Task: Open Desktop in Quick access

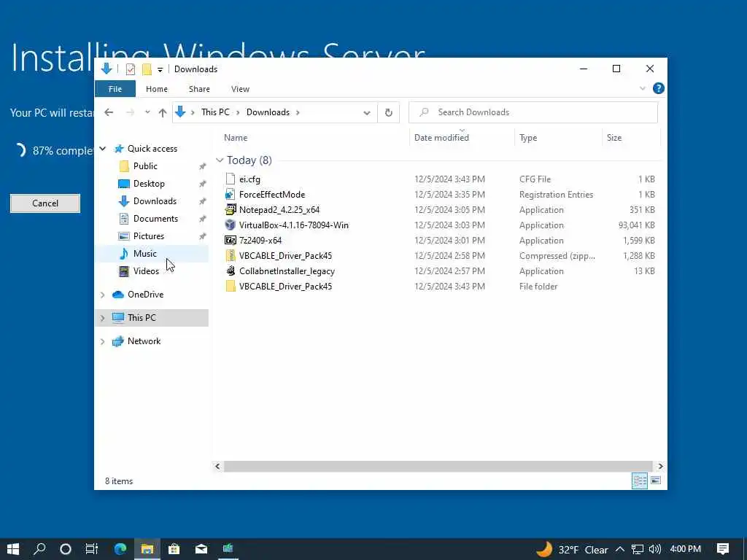Action: 149,184
